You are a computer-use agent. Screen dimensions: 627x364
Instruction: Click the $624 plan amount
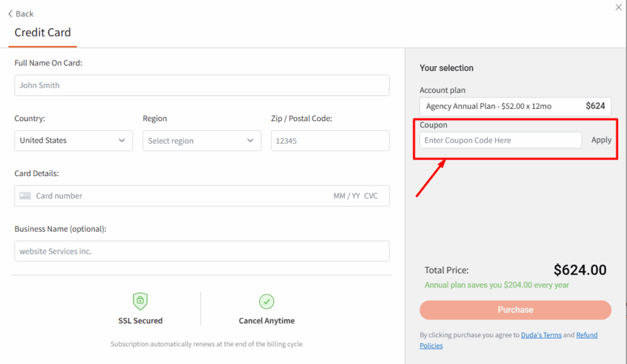click(595, 106)
